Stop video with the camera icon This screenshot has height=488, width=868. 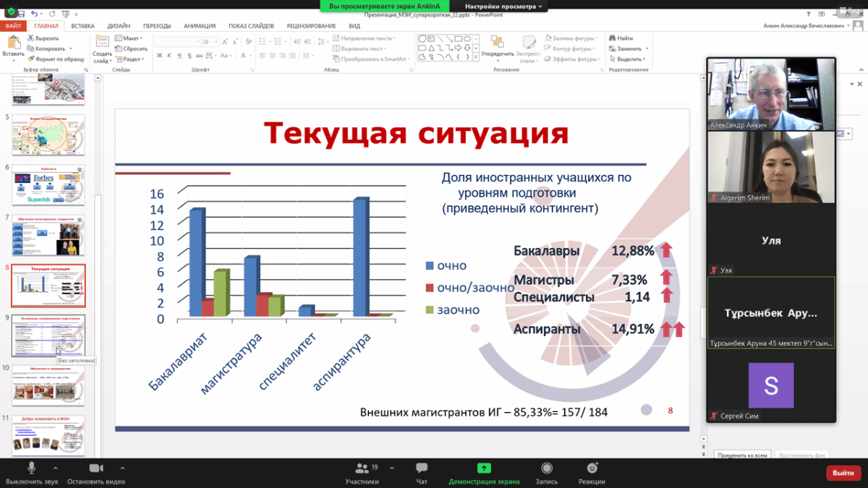(x=96, y=468)
